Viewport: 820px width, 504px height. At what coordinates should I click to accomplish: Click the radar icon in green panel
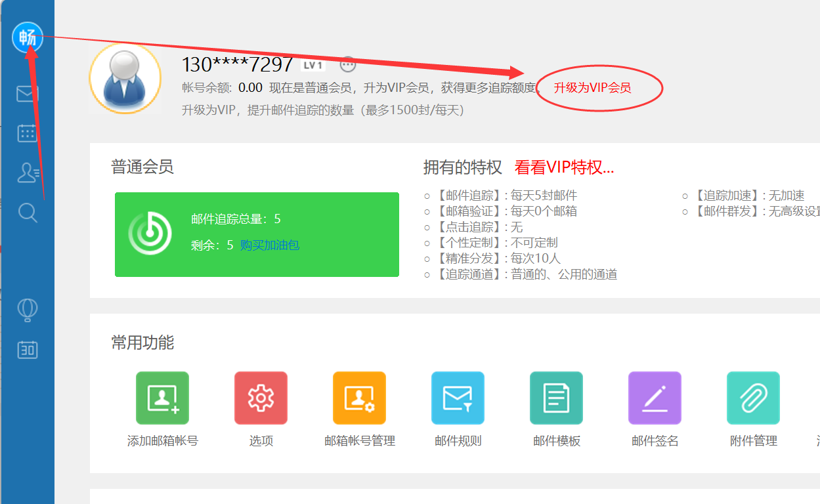click(150, 233)
